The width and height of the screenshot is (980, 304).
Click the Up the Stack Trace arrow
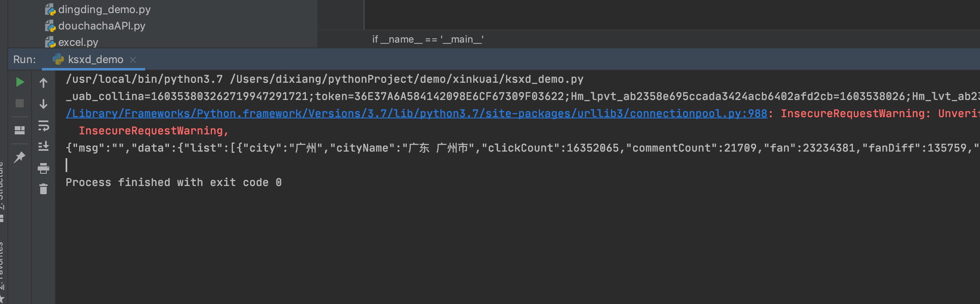43,83
